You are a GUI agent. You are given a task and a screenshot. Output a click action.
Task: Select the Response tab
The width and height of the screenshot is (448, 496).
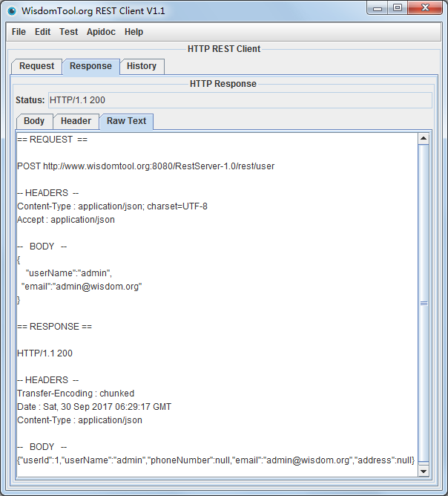click(90, 66)
